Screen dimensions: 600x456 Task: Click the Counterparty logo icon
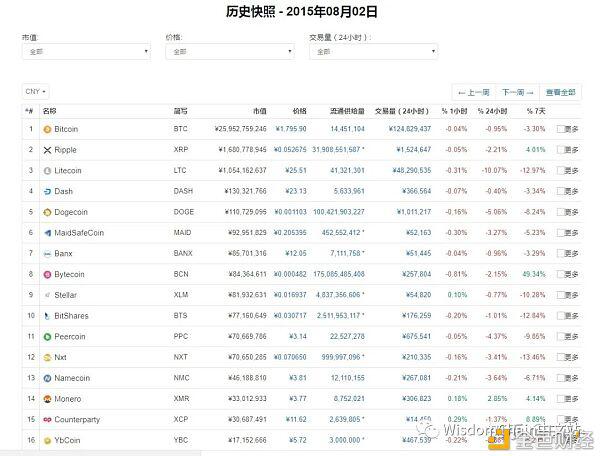tap(47, 420)
